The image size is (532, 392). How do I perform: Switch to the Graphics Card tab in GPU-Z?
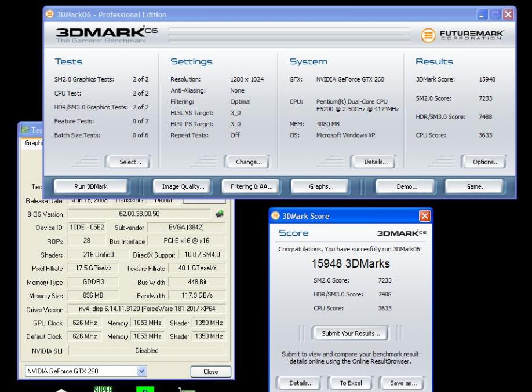coord(34,143)
